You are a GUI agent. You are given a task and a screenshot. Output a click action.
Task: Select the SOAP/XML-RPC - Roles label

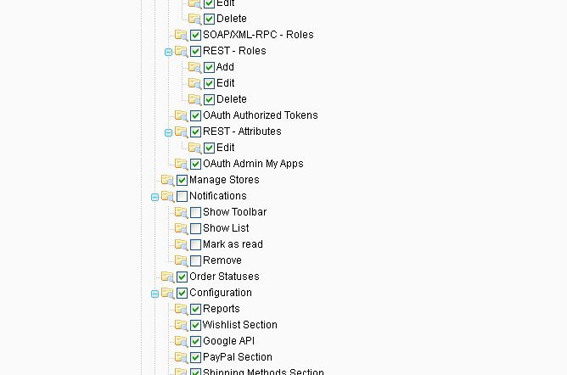(258, 35)
